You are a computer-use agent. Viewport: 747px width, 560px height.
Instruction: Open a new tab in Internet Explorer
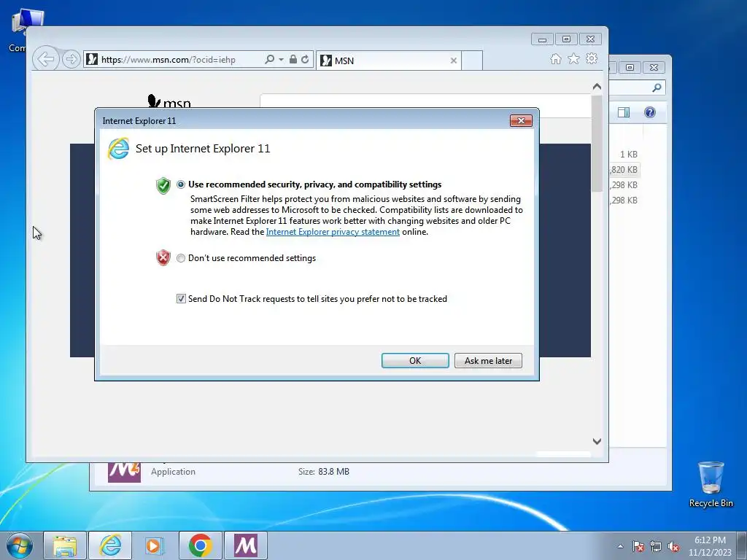[472, 61]
